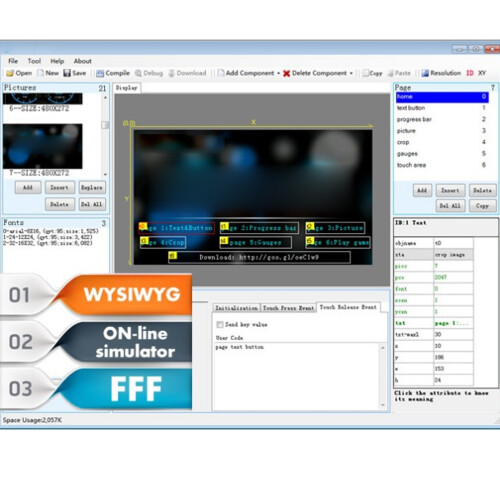Image resolution: width=500 pixels, height=500 pixels.
Task: Toggle the ID display option
Action: 470,73
